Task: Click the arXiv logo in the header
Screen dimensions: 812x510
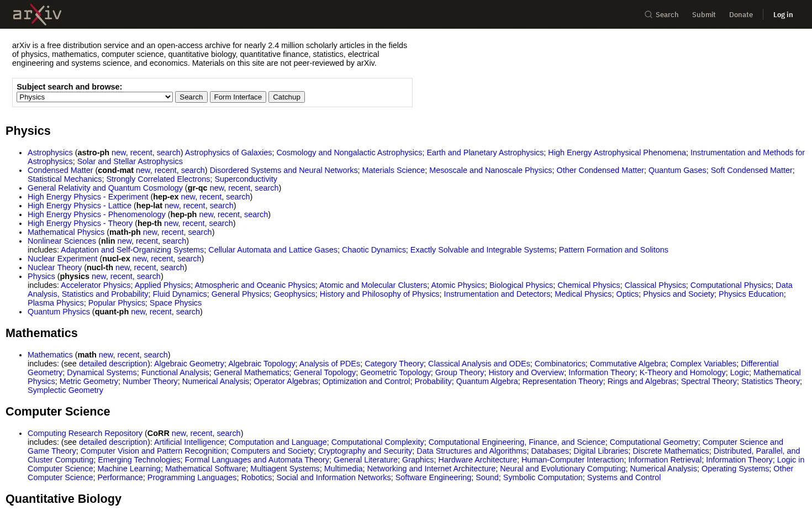Action: point(37,14)
